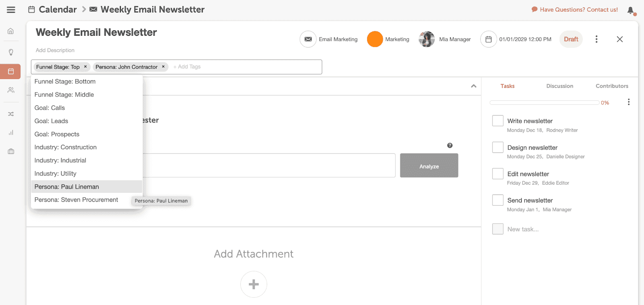Image resolution: width=644 pixels, height=305 pixels.
Task: Click the shuffle icon in sidebar
Action: point(11,114)
